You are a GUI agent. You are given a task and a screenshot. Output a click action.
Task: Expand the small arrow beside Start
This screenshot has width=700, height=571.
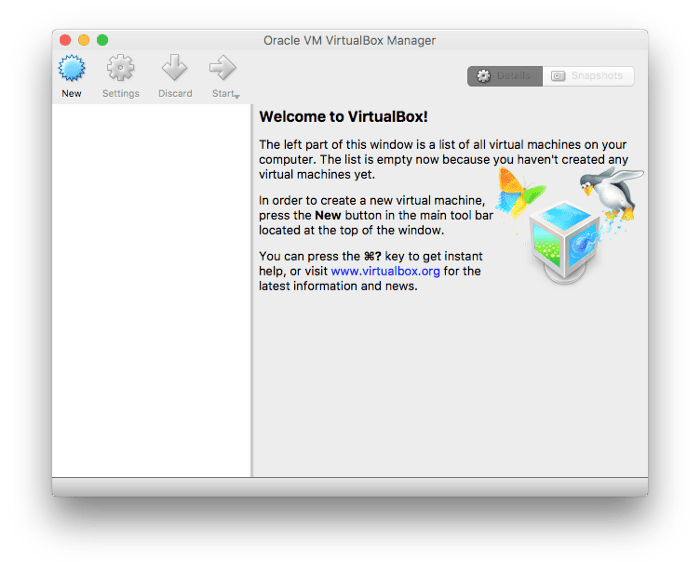[x=237, y=96]
